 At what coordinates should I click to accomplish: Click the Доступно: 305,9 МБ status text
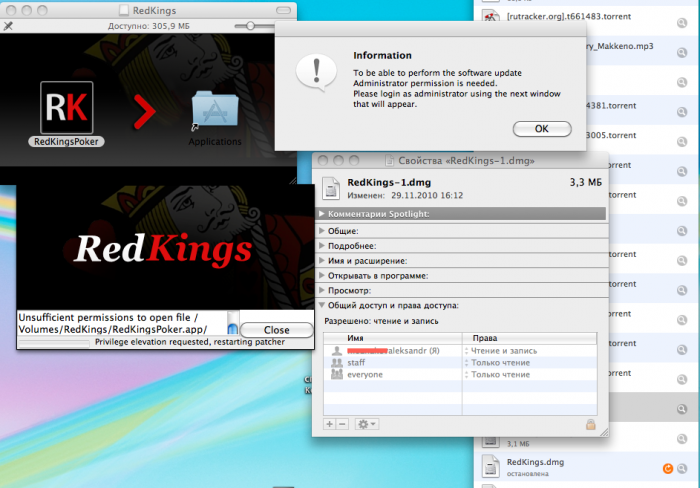pos(149,26)
